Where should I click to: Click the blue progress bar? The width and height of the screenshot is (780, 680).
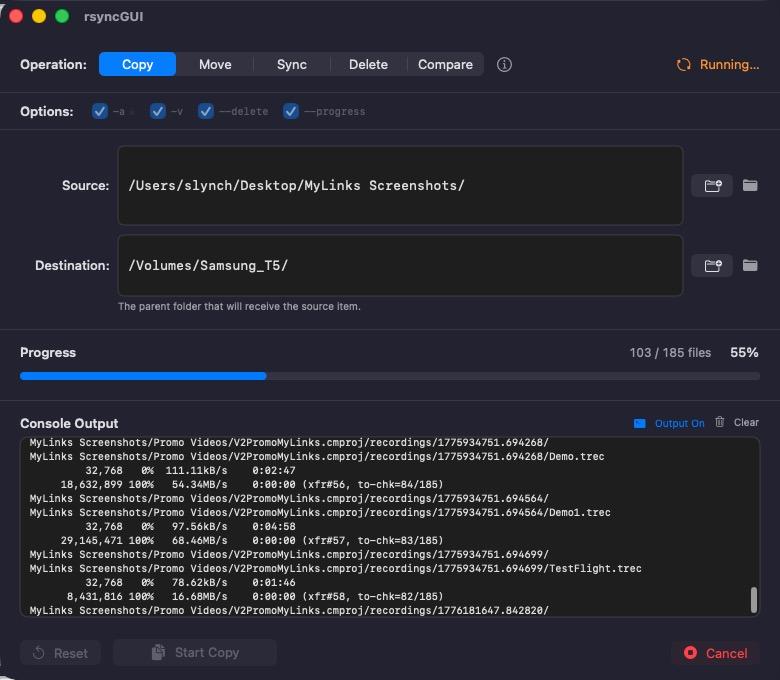(143, 376)
